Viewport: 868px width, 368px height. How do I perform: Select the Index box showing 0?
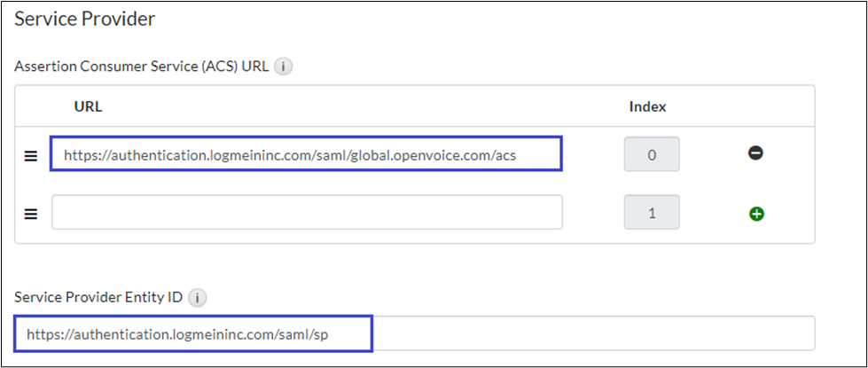pos(652,154)
